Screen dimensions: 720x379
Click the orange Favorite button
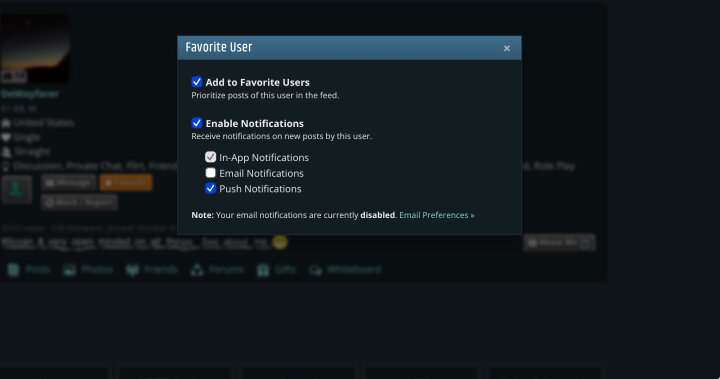click(x=126, y=183)
